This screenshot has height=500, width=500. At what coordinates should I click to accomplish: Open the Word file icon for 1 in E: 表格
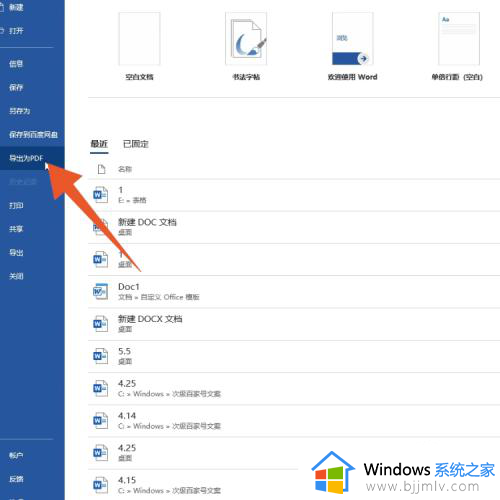click(x=100, y=195)
